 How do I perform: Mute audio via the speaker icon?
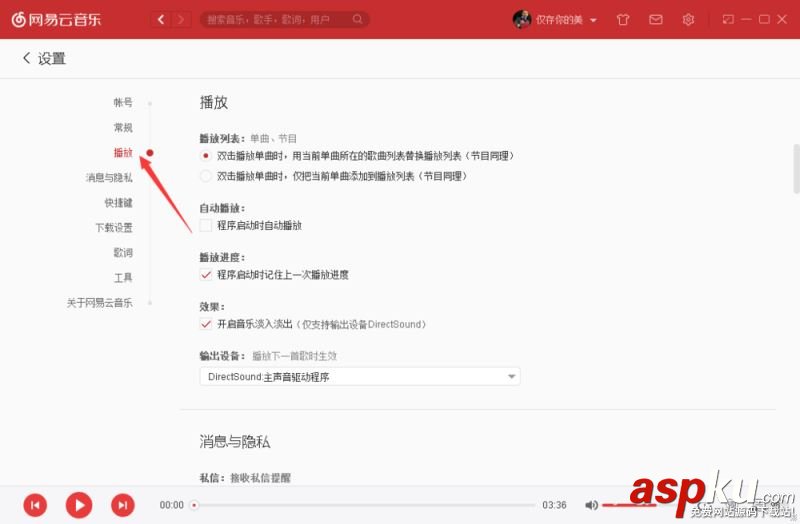click(591, 505)
